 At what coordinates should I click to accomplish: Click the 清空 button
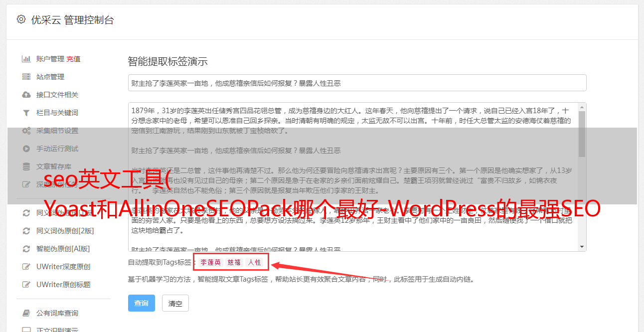tap(175, 303)
